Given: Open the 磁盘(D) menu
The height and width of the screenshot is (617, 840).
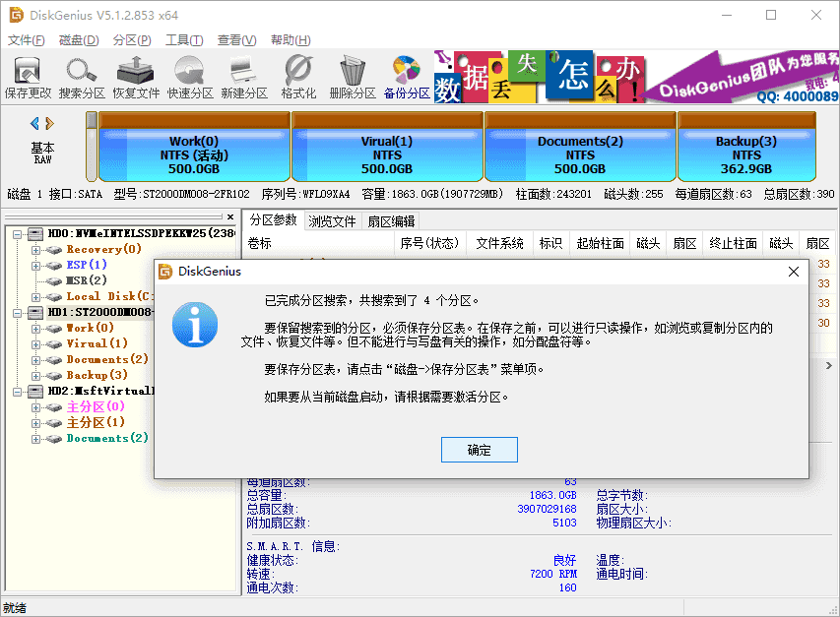Looking at the screenshot, I should coord(79,39).
